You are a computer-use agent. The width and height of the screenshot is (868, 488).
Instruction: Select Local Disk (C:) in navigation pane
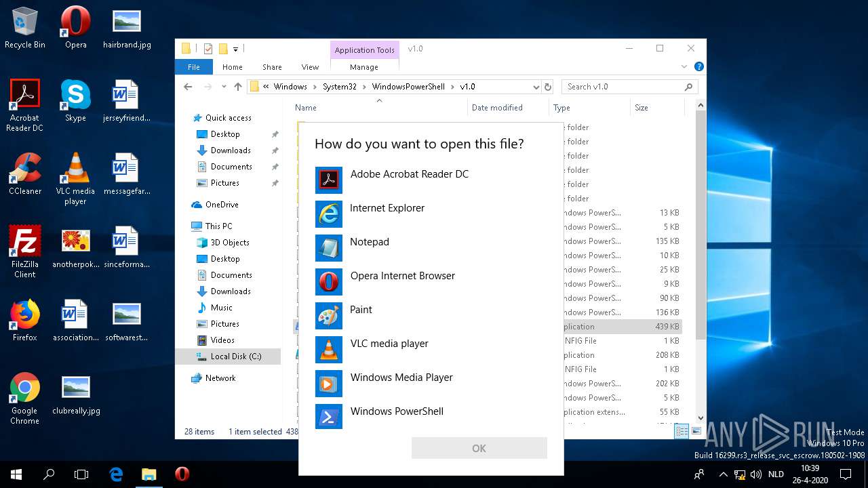pos(235,357)
